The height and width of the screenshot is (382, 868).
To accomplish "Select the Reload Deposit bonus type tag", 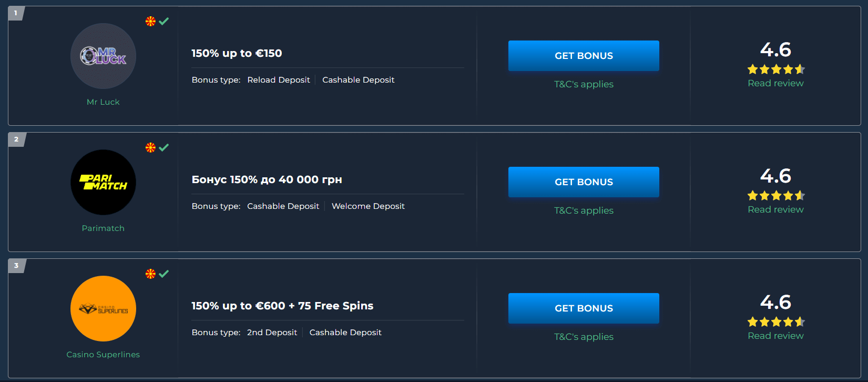I will 279,80.
